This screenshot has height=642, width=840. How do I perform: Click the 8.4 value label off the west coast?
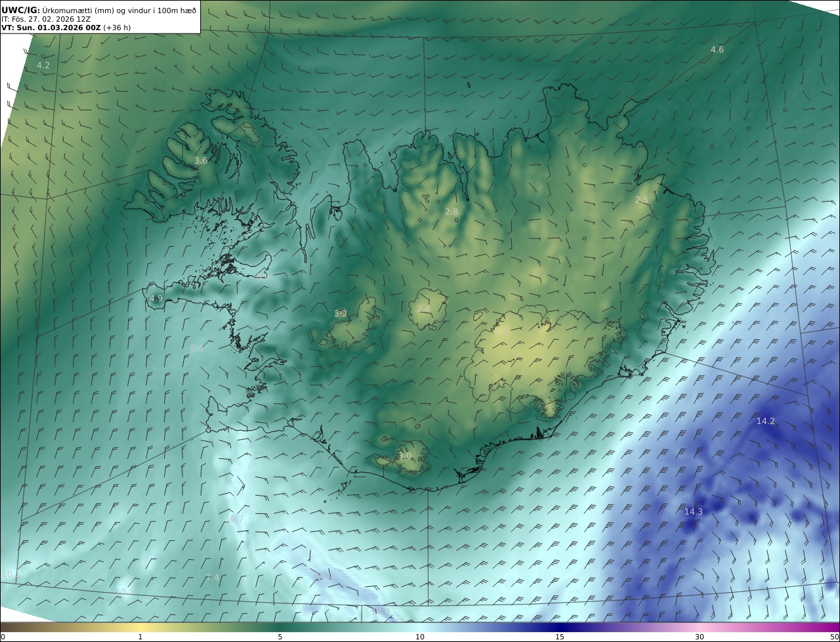pyautogui.click(x=197, y=349)
